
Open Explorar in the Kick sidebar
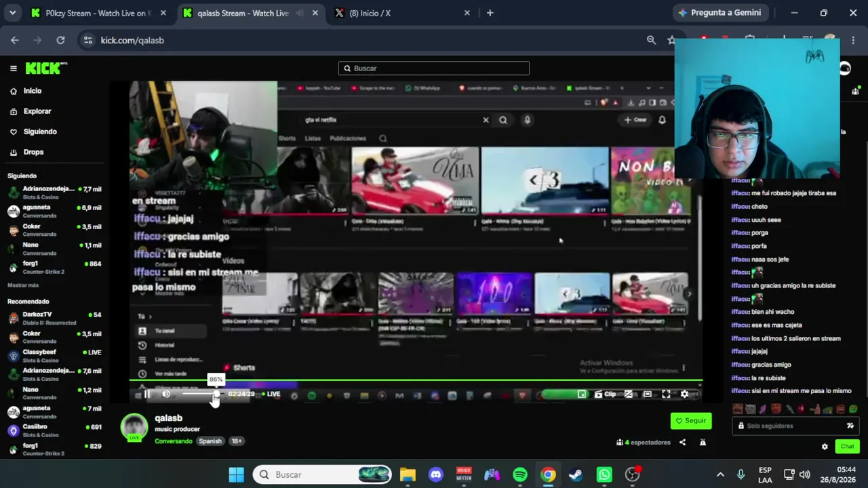point(37,111)
